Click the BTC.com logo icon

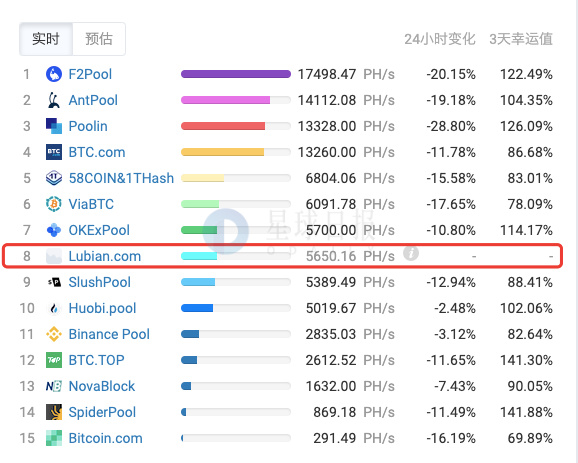click(x=54, y=152)
